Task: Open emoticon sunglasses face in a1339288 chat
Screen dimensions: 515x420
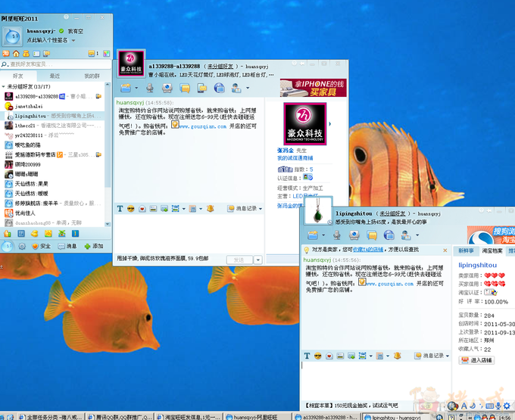Action: [131, 209]
